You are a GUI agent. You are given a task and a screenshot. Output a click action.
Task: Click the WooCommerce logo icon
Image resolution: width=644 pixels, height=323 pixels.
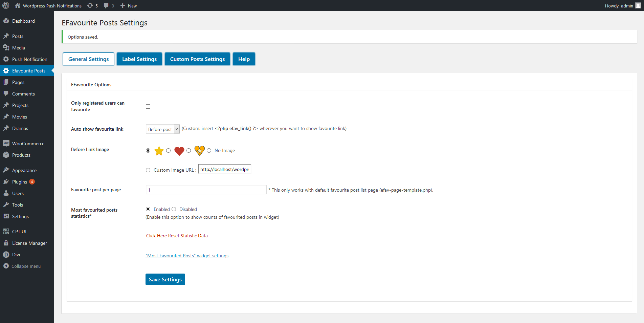(x=6, y=143)
